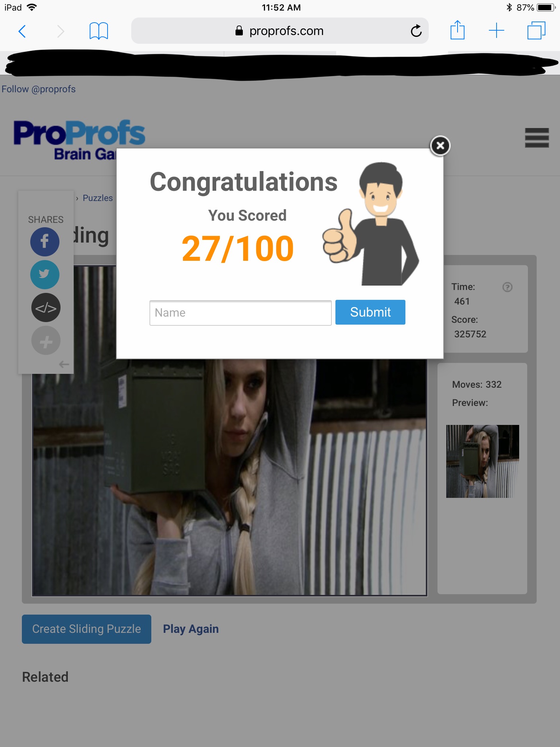Share on Facebook from shares sidebar
Image resolution: width=560 pixels, height=747 pixels.
click(x=45, y=241)
